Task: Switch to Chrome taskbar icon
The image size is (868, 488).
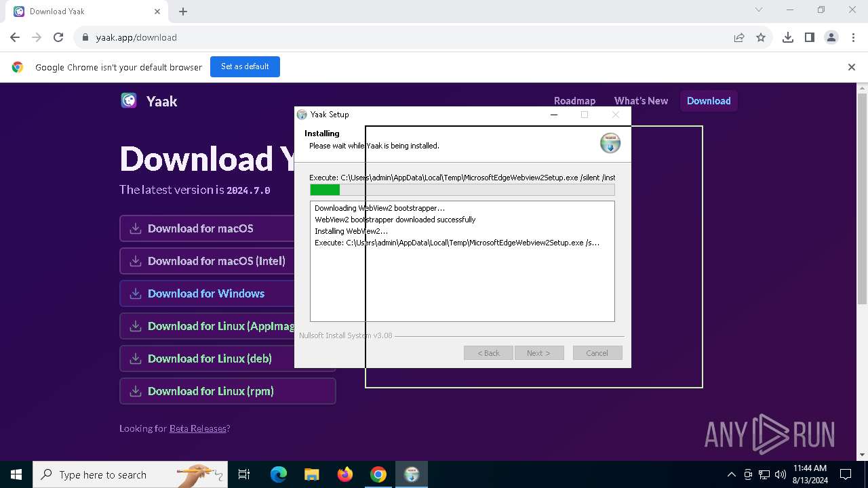Action: (x=378, y=474)
